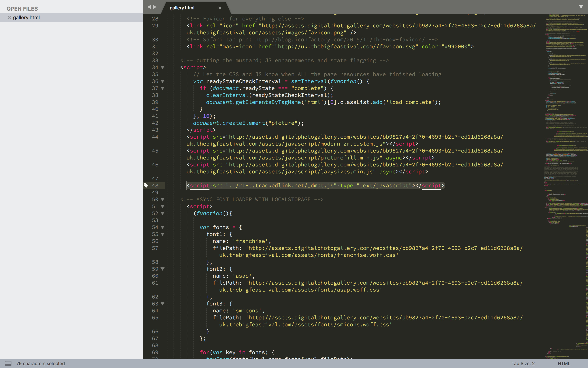588x368 pixels.
Task: Click "for(var key in fonts)" on line 69
Action: [234, 352]
